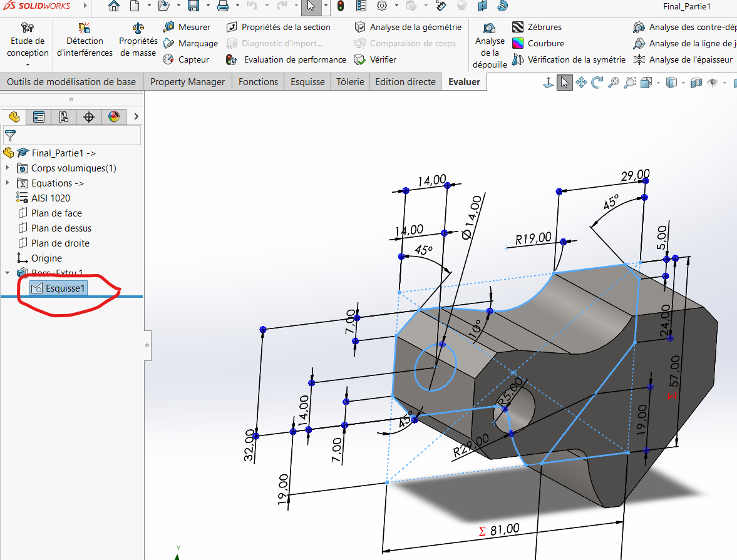Switch to the Esquisse tab
737x560 pixels.
click(307, 82)
